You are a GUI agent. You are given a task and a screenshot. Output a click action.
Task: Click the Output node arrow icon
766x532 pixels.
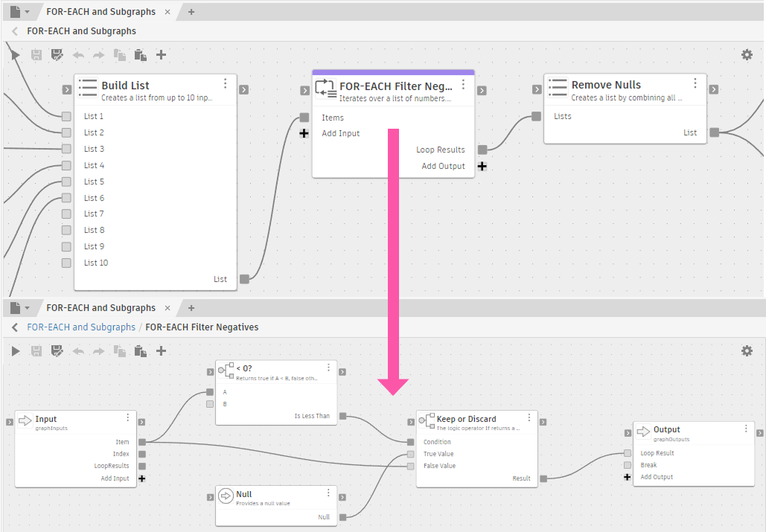coord(643,431)
